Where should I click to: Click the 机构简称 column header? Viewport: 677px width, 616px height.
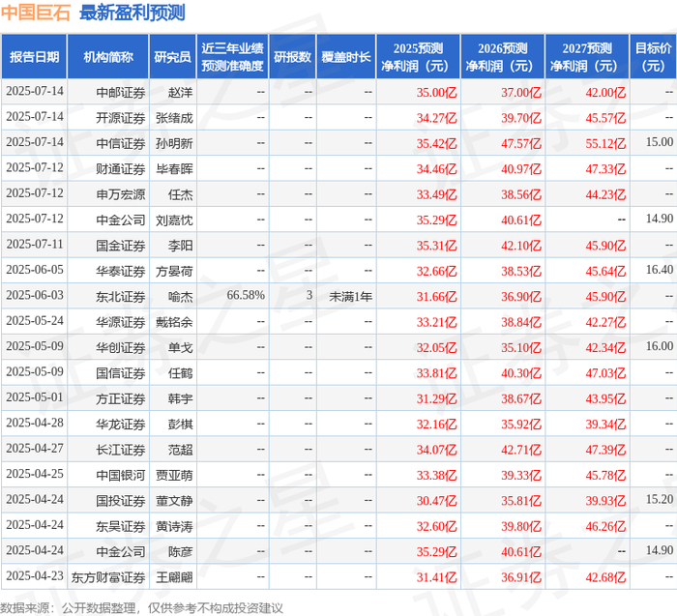(108, 57)
